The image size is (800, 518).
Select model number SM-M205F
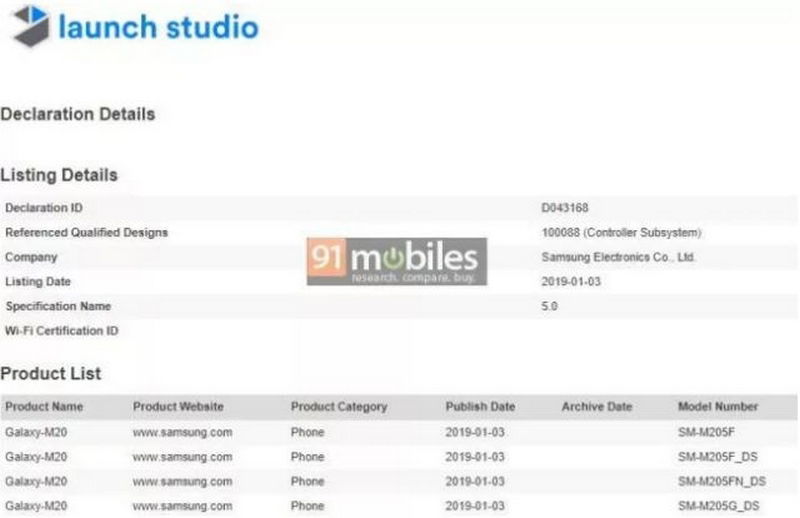coord(706,432)
